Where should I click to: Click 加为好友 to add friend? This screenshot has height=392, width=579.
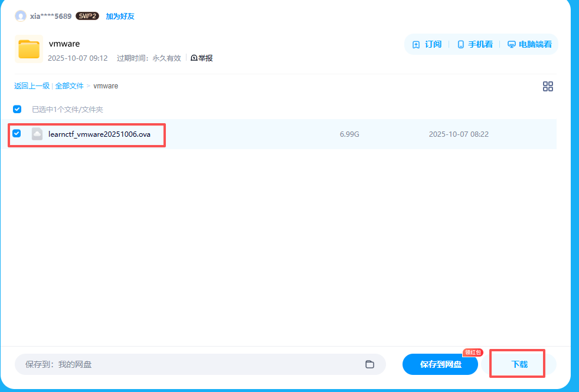coord(120,16)
